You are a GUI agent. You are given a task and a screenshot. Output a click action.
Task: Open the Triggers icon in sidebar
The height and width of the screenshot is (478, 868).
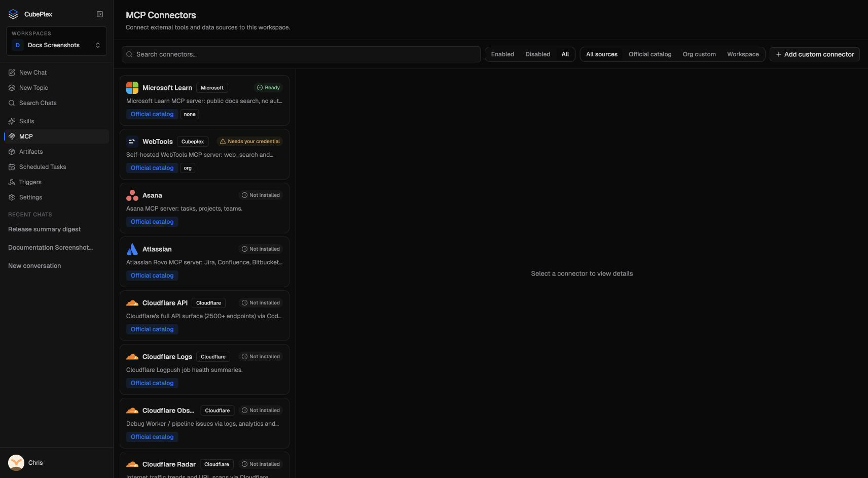coord(12,182)
